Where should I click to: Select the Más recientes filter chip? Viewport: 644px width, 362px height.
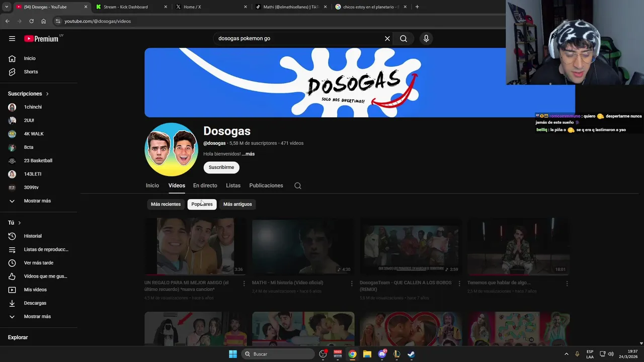(x=166, y=204)
